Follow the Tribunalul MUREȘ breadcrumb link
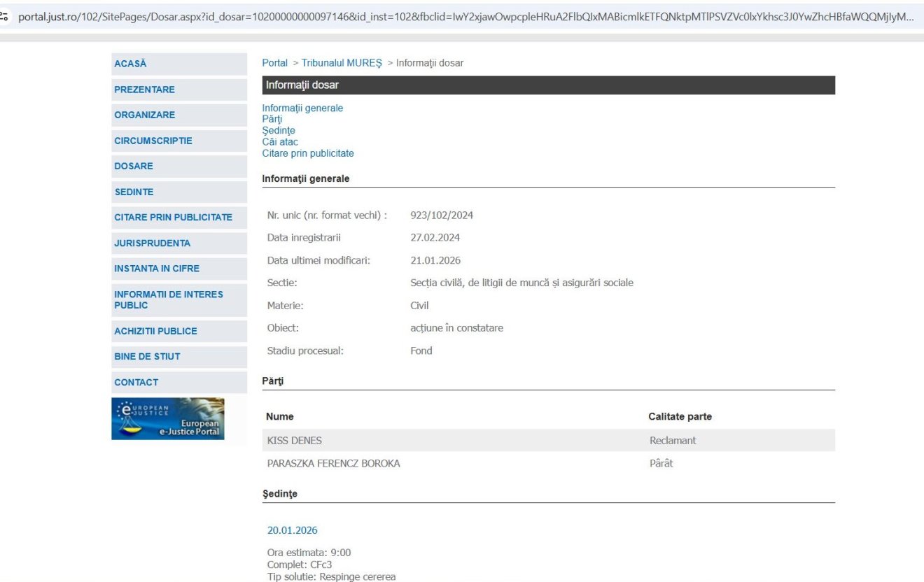Image resolution: width=924 pixels, height=582 pixels. (342, 63)
